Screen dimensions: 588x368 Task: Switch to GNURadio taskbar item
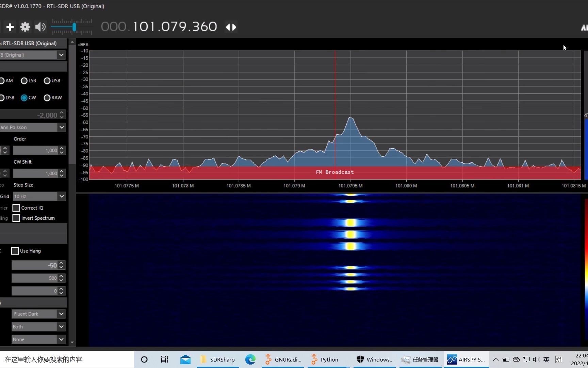283,359
